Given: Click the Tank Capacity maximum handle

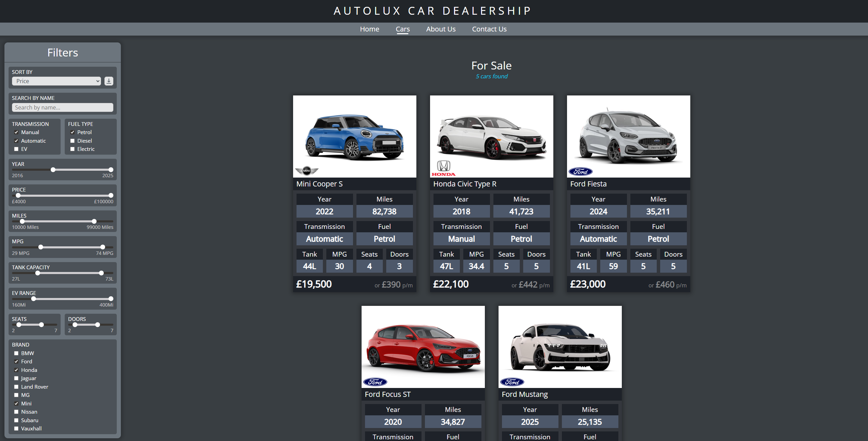Looking at the screenshot, I should (101, 273).
